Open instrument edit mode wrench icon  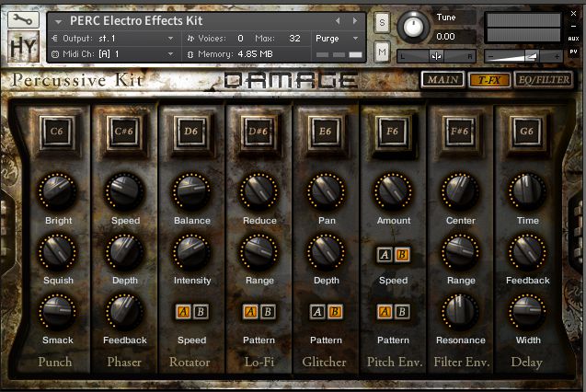tap(23, 20)
